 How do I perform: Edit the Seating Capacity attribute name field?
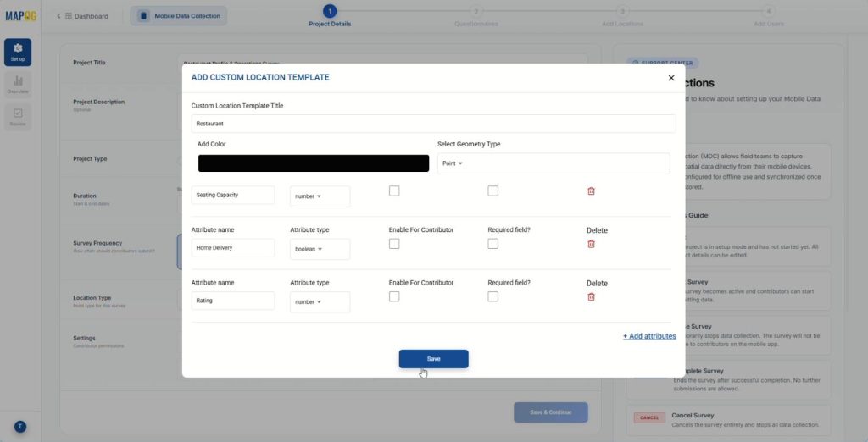(x=233, y=195)
